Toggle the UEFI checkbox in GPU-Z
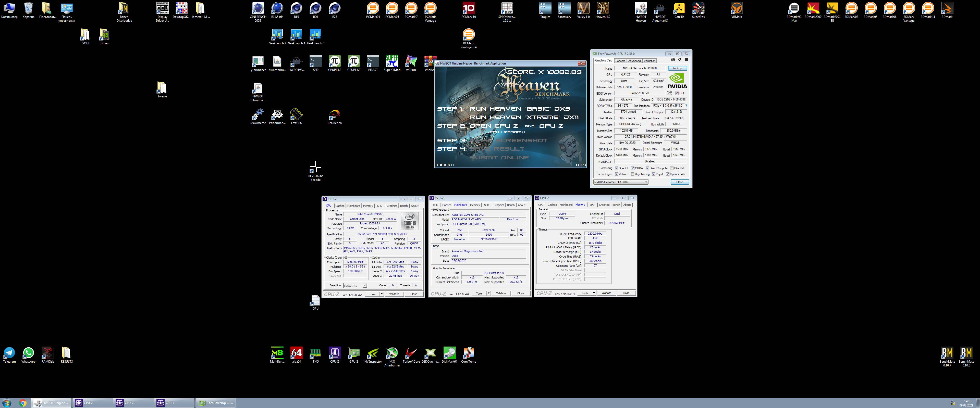980x408 pixels. pyautogui.click(x=677, y=93)
